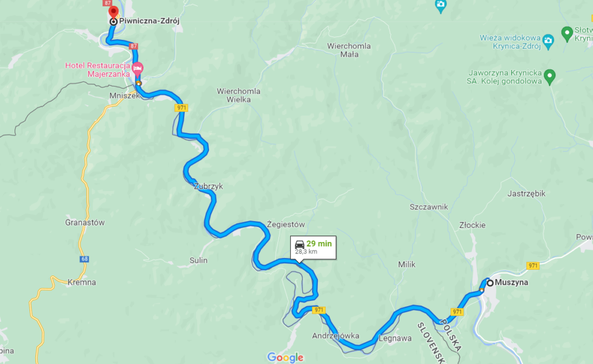Open the 29 min route duration popup
Viewport: 593px width, 364px height.
[313, 248]
